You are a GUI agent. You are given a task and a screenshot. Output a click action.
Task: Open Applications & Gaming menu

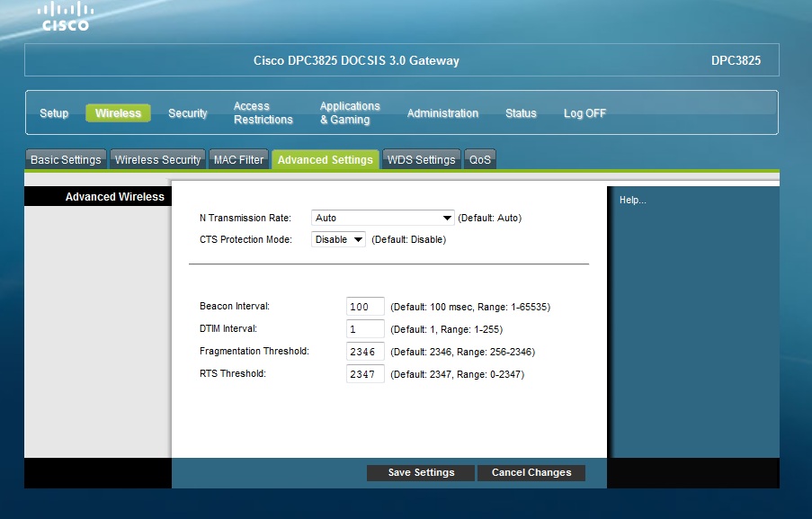[350, 113]
